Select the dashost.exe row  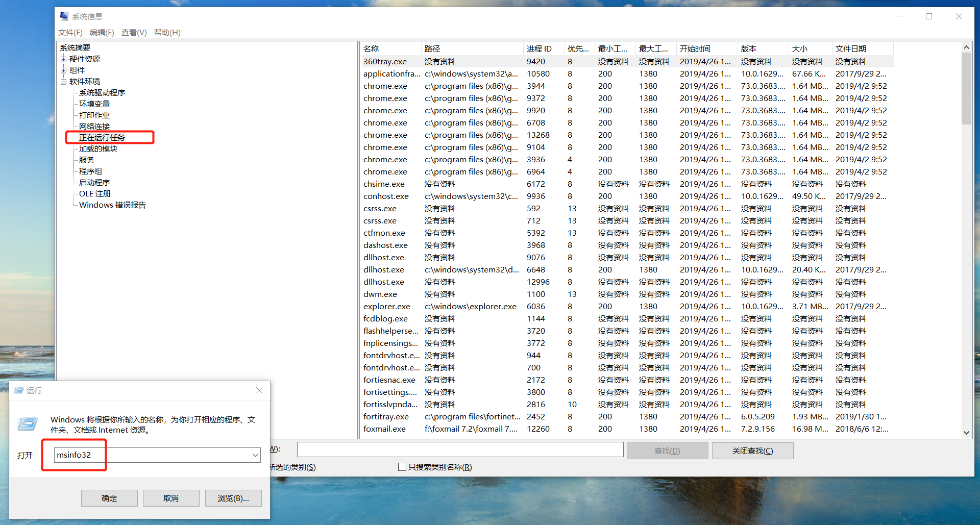(x=627, y=245)
